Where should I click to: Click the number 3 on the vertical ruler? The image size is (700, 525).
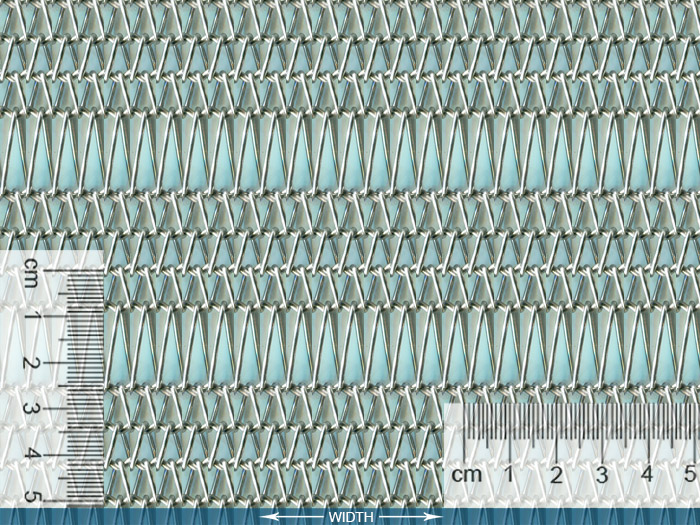[x=32, y=409]
